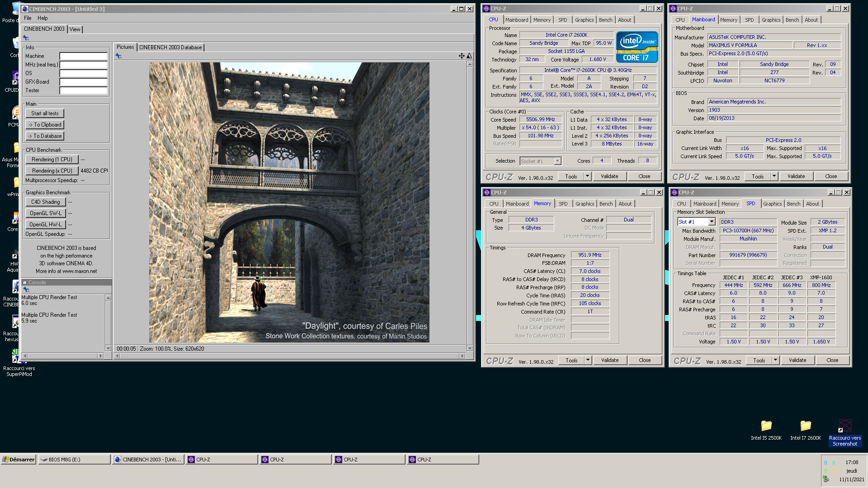Click the Démarrer start button
Image resolution: width=868 pixels, height=488 pixels.
(19, 460)
